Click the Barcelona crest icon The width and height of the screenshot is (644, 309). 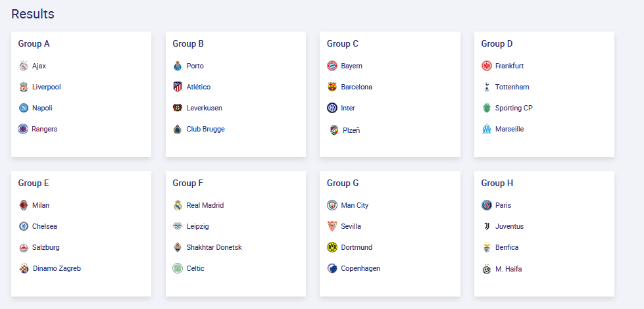pyautogui.click(x=332, y=87)
